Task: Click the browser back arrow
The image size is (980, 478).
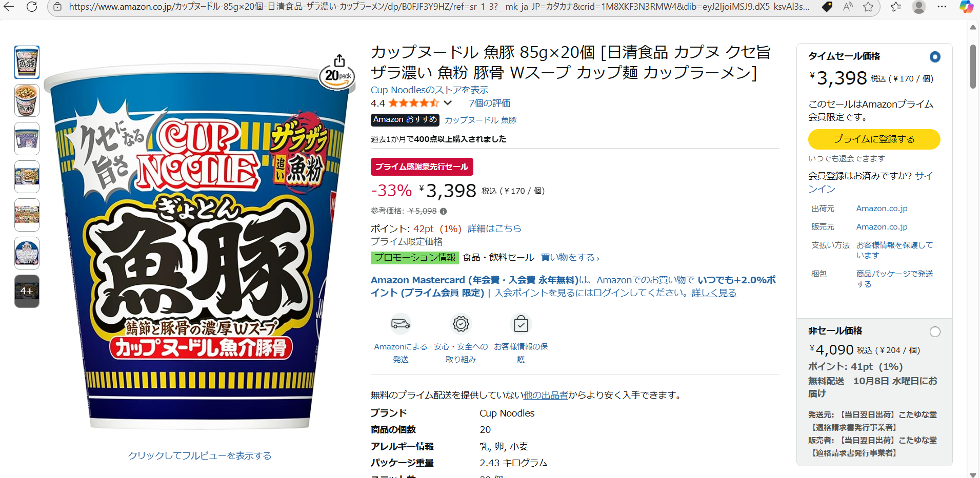Action: pyautogui.click(x=9, y=7)
